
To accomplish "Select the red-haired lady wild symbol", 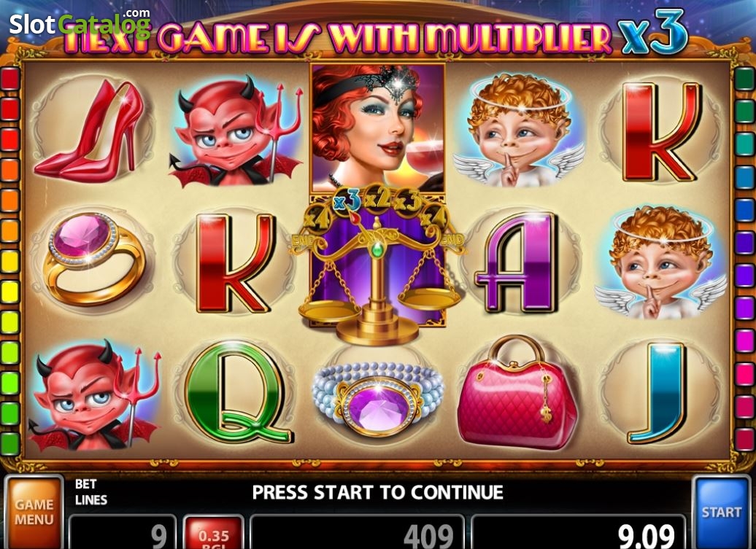I will click(x=377, y=127).
